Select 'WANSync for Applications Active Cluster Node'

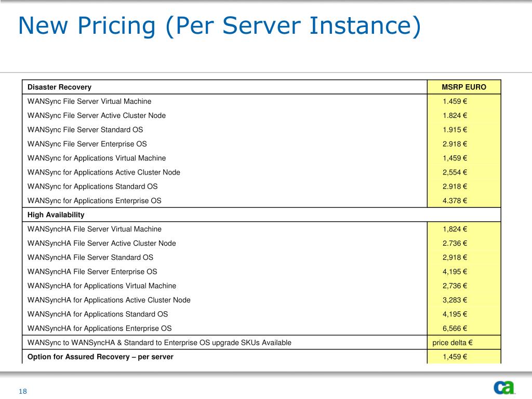[x=104, y=172]
